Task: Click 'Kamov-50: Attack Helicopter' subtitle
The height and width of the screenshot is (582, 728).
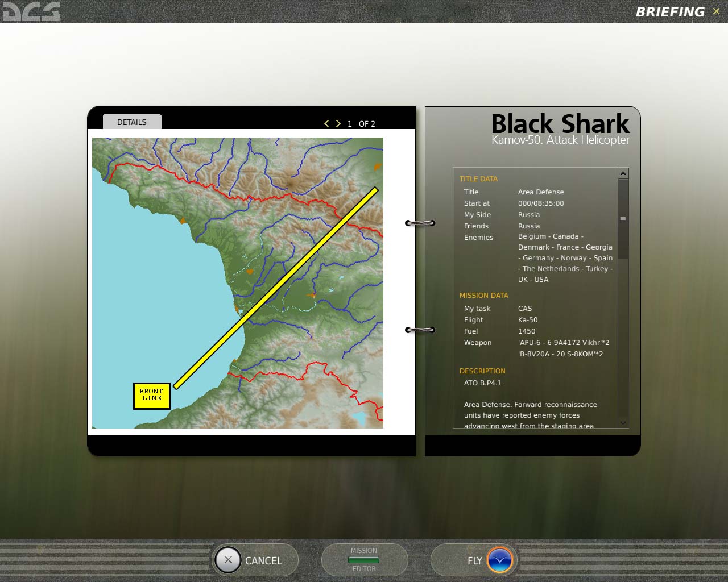Action: 560,140
